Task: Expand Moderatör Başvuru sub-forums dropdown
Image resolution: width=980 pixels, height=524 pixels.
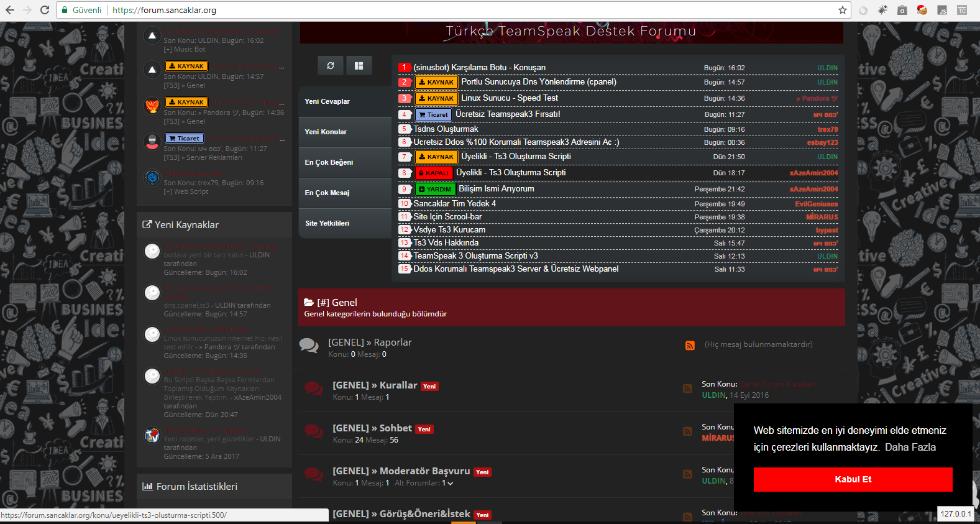Action: click(451, 484)
